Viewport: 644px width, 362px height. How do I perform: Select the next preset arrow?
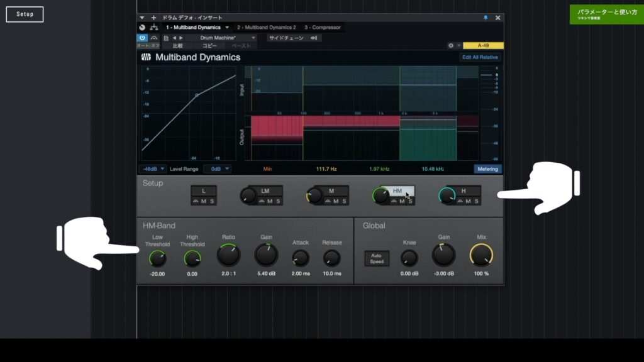tap(181, 38)
